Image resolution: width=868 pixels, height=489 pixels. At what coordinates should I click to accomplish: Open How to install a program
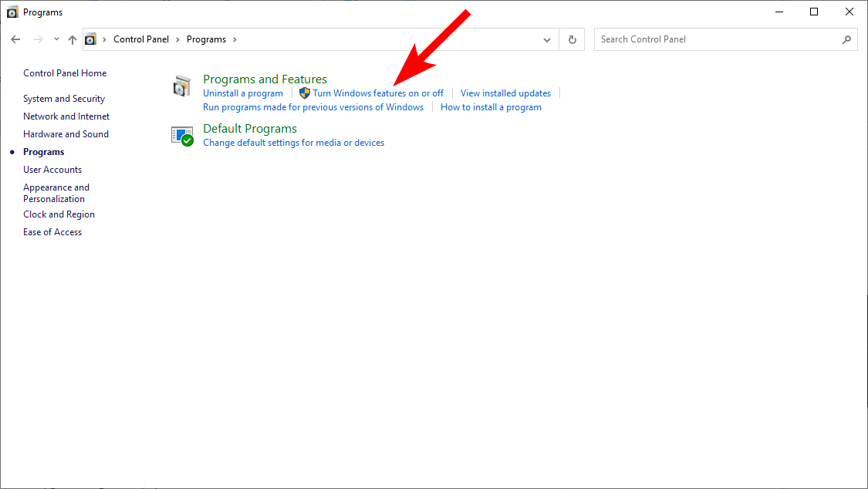point(491,107)
